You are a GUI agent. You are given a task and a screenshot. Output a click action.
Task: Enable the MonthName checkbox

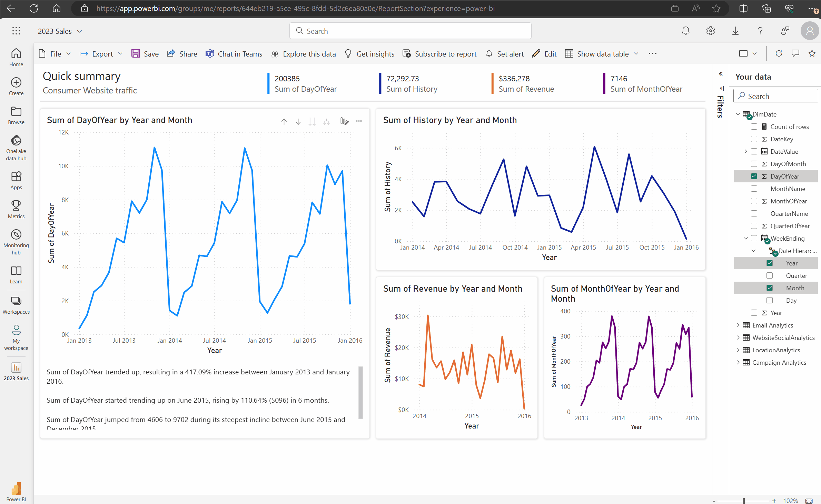point(754,189)
